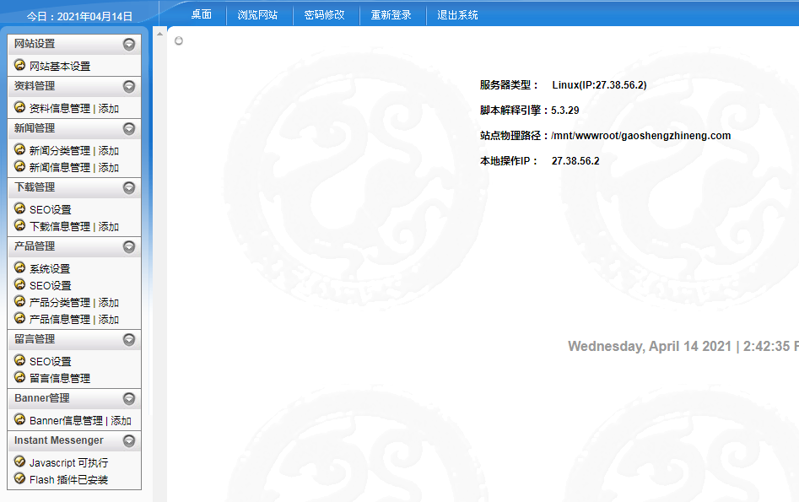Image resolution: width=799 pixels, height=502 pixels.
Task: Select the icon beside 系统设置
Action: point(20,268)
